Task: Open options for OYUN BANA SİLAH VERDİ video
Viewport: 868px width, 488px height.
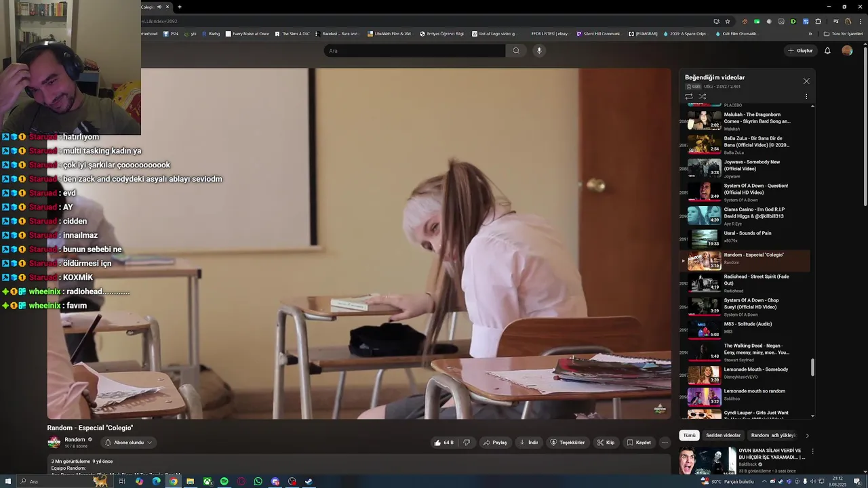Action: click(x=812, y=451)
